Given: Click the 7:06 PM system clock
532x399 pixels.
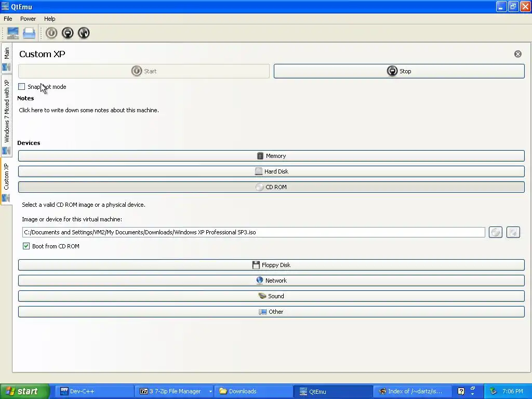Looking at the screenshot, I should (513, 391).
